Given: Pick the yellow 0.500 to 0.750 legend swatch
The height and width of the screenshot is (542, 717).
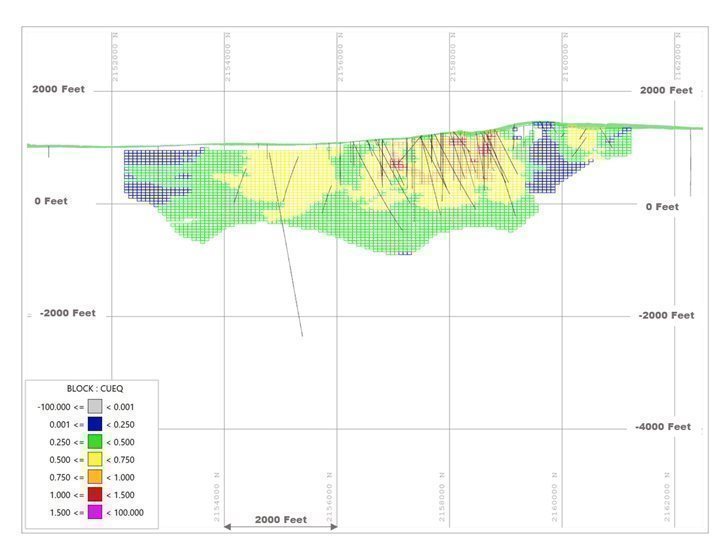Looking at the screenshot, I should pos(95,460).
